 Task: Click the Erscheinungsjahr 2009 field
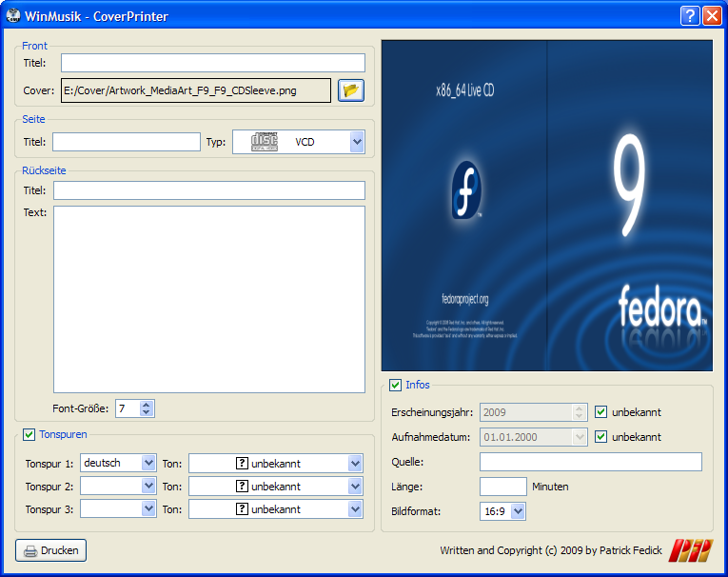[x=526, y=412]
